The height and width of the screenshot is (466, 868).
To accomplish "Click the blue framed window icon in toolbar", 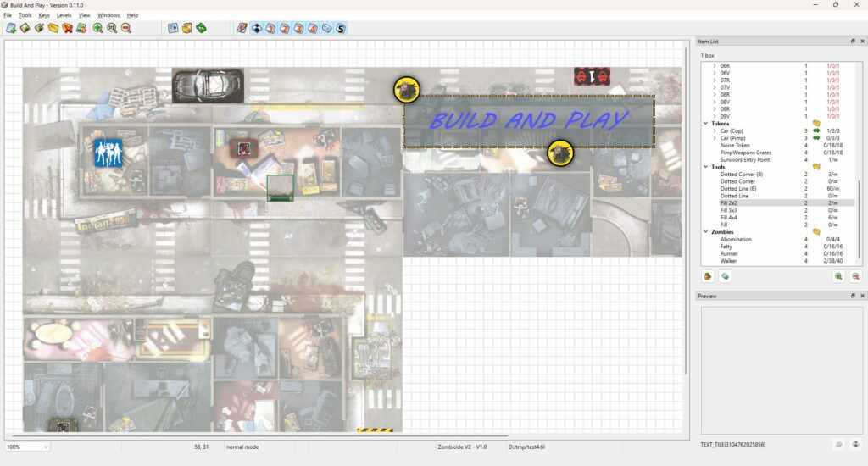I will [x=173, y=28].
